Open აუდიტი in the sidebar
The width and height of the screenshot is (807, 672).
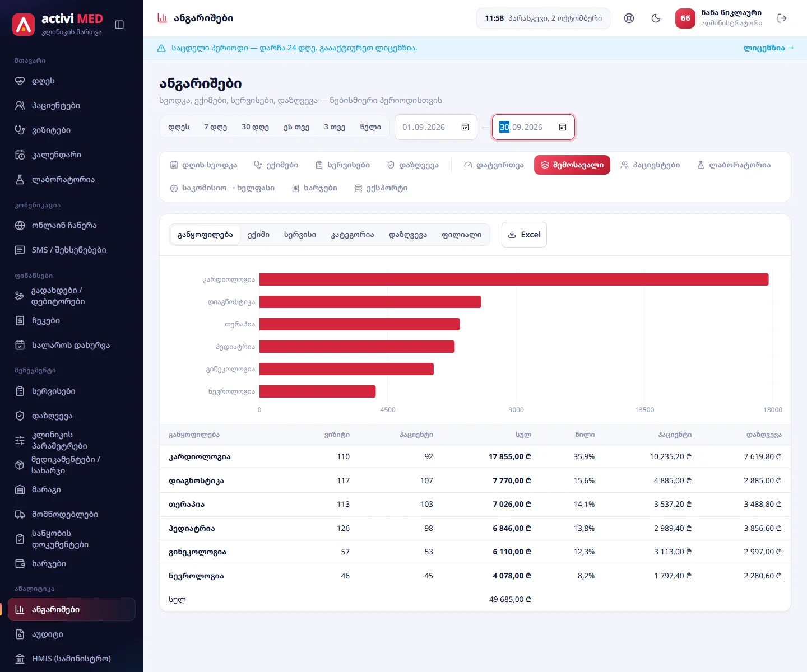72,634
